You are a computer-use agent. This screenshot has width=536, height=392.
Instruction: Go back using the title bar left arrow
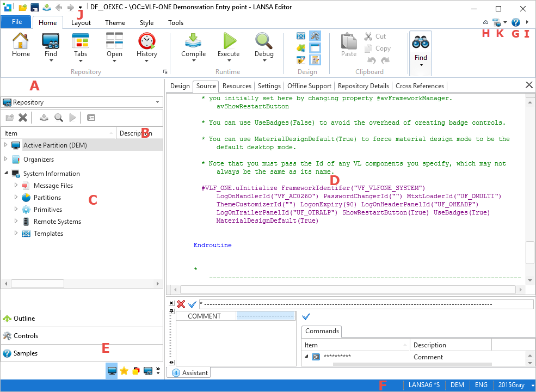[59, 7]
